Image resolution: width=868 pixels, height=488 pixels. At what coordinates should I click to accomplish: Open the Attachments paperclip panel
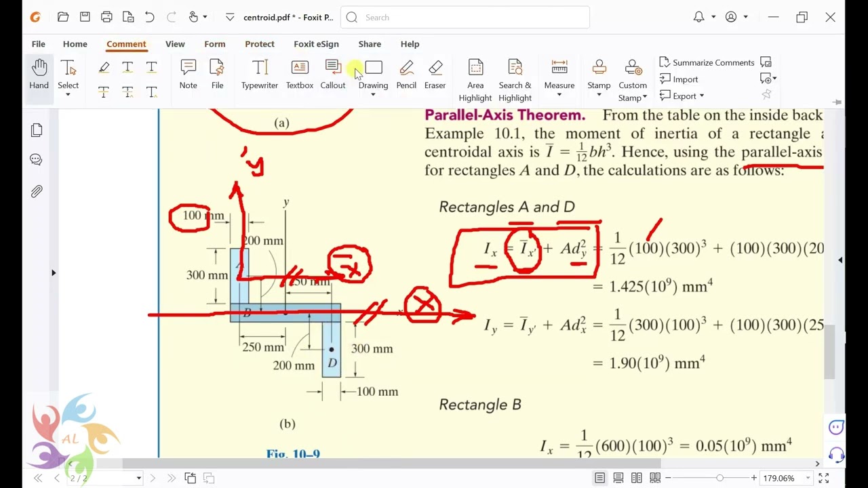pos(37,192)
